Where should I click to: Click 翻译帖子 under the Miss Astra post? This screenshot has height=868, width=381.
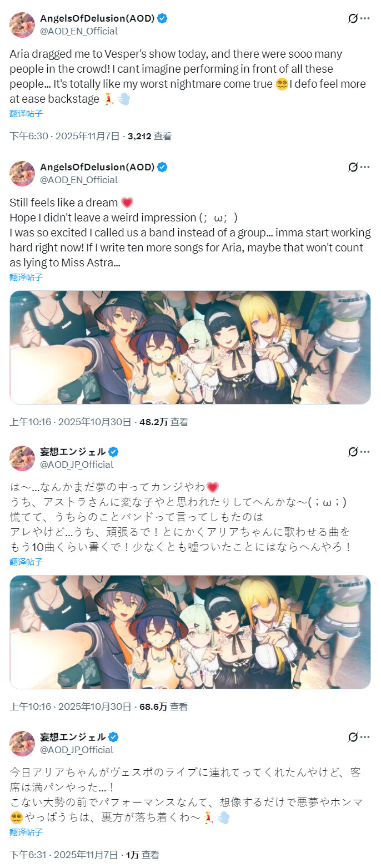(x=26, y=277)
